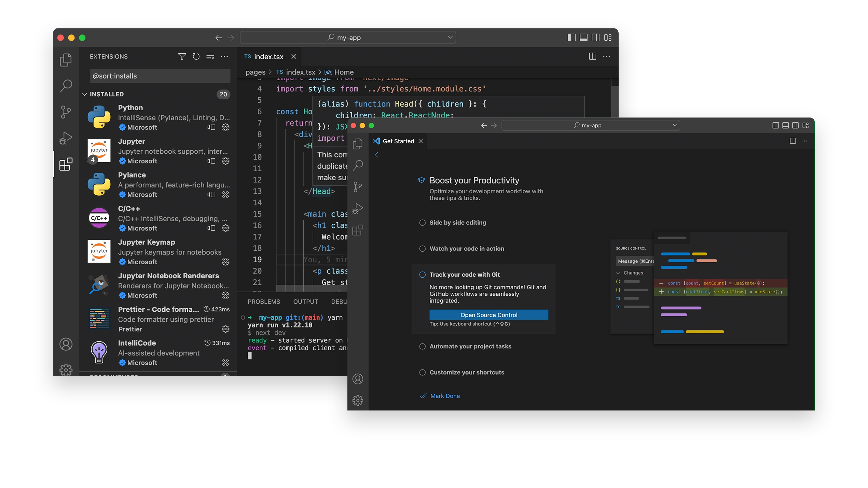Click Automate your project tasks option

[470, 346]
